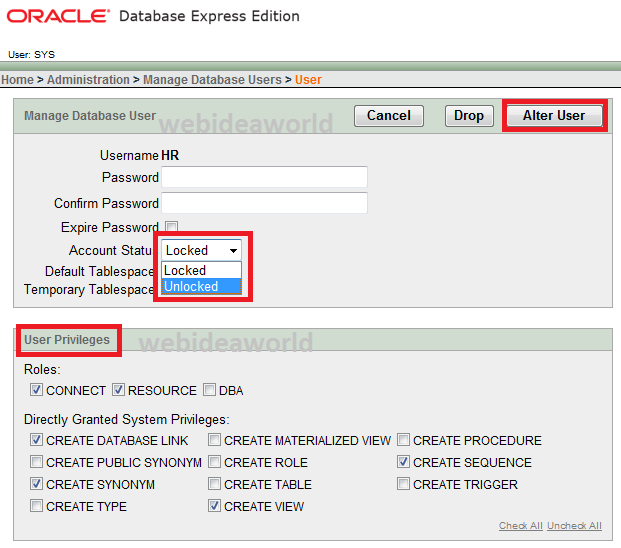Check CREATE PROCEDURE privilege
The height and width of the screenshot is (548, 621).
point(403,440)
